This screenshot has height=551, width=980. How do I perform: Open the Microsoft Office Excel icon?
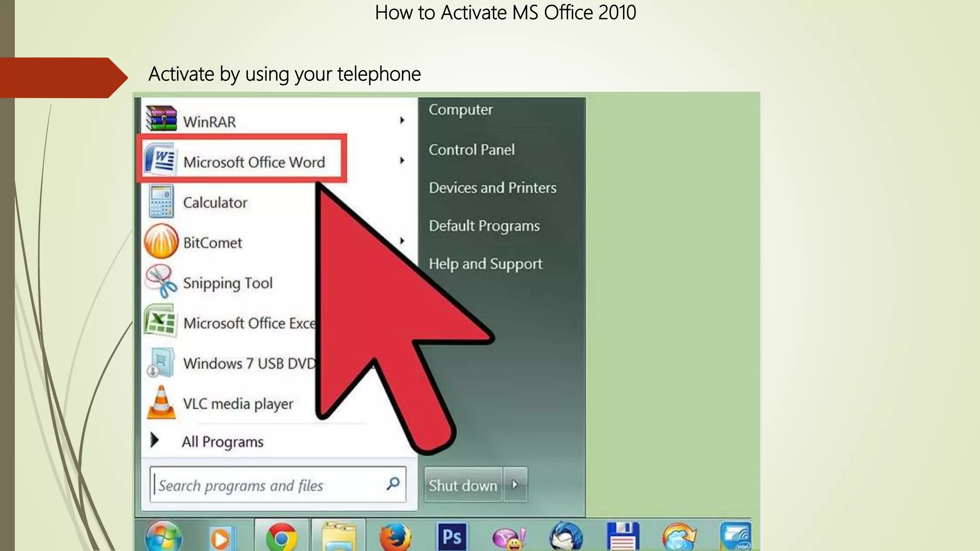[160, 321]
